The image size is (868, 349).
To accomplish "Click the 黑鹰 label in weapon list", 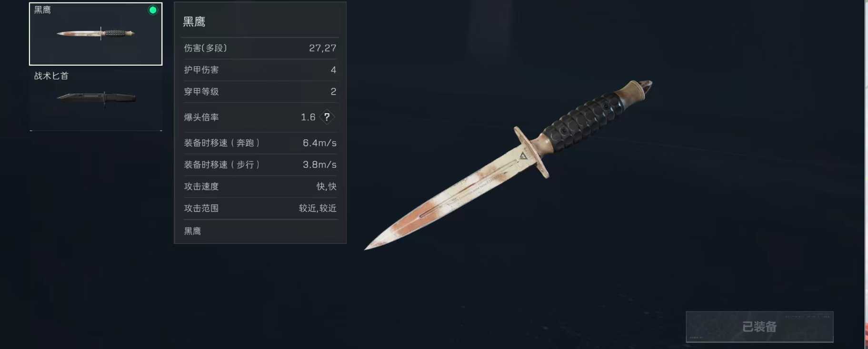I will 42,10.
